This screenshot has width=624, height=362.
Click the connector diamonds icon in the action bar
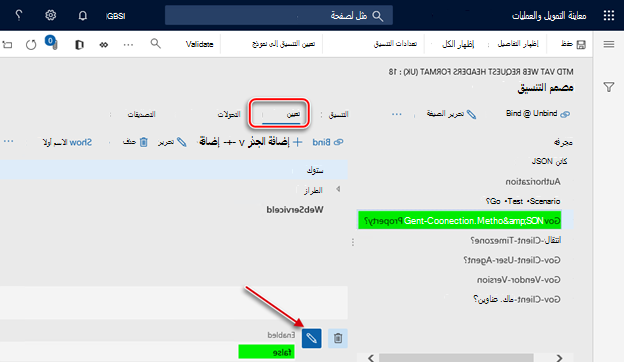[103, 45]
